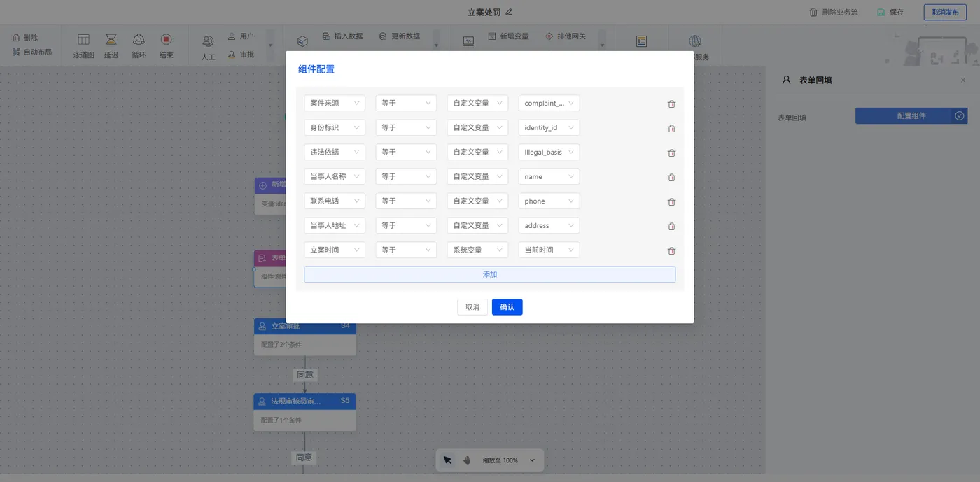Select the 用户 node tool
The image size is (980, 482).
(x=241, y=36)
